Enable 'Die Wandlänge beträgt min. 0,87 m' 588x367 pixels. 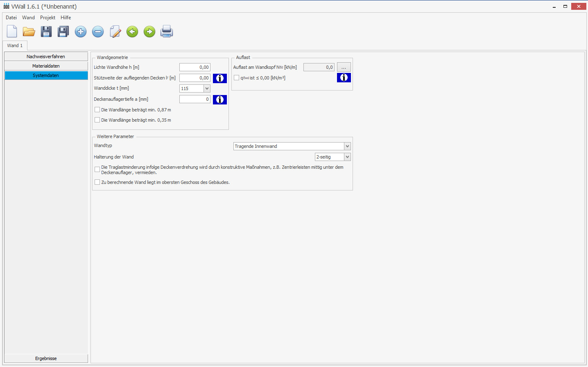tap(97, 110)
